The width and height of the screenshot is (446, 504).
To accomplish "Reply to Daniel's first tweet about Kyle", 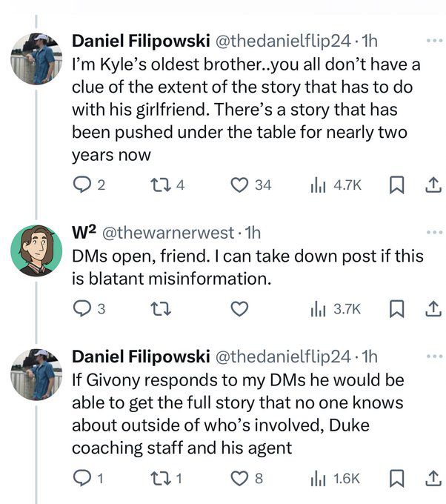I will coord(83,185).
